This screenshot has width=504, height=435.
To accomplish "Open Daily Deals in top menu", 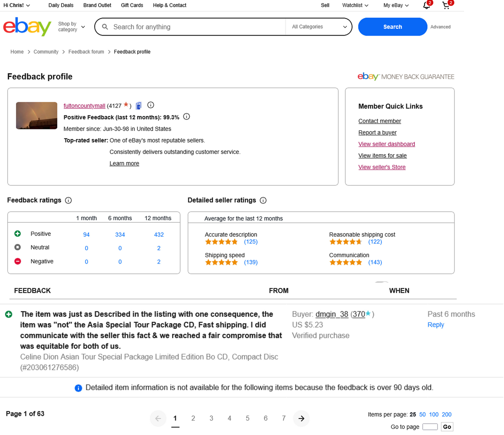I will click(x=61, y=5).
